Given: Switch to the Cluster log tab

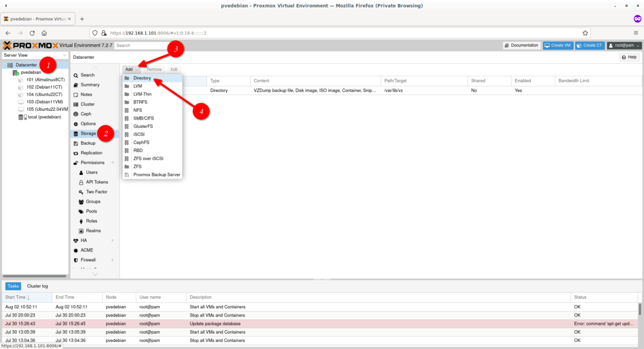Looking at the screenshot, I should coord(36,286).
